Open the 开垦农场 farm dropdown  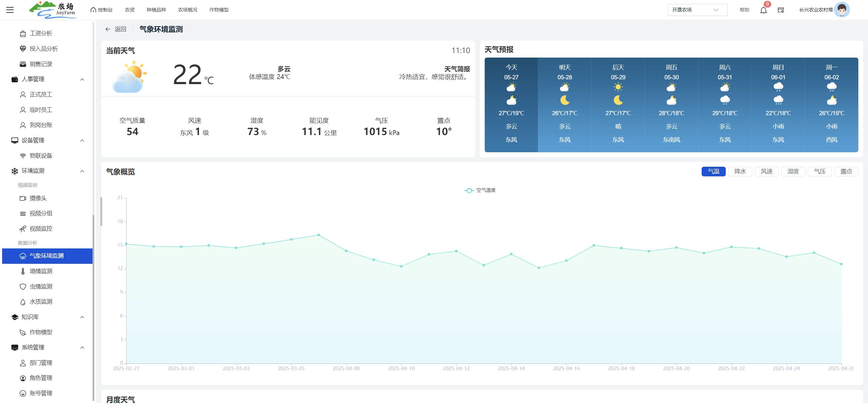coord(697,10)
